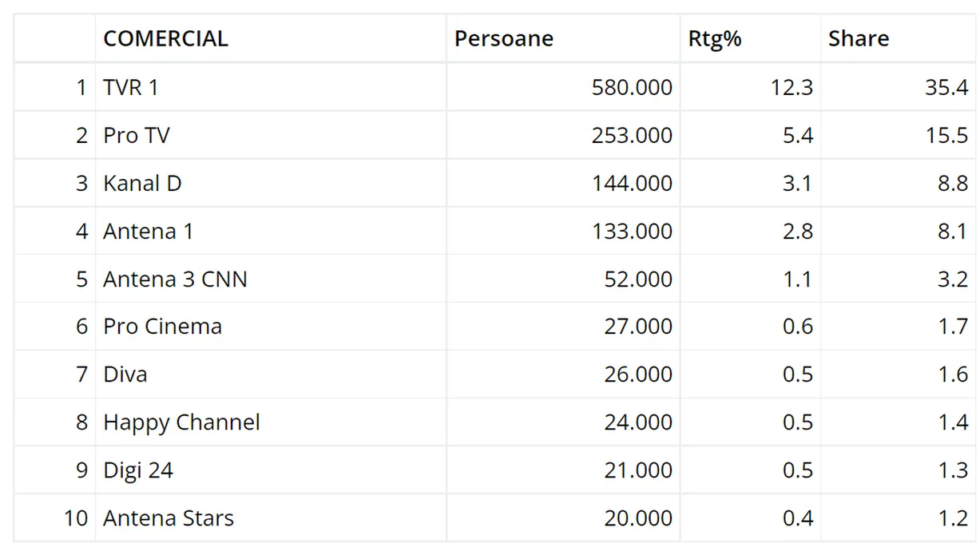Click the COMERCIAL column header
Viewport: 980px width, 559px height.
coord(165,39)
